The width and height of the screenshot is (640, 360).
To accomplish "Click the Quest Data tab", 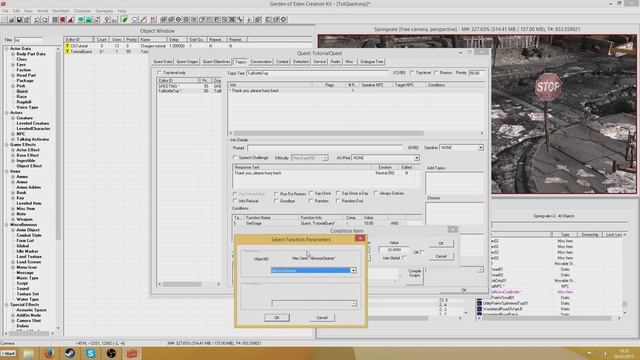I will (x=163, y=62).
